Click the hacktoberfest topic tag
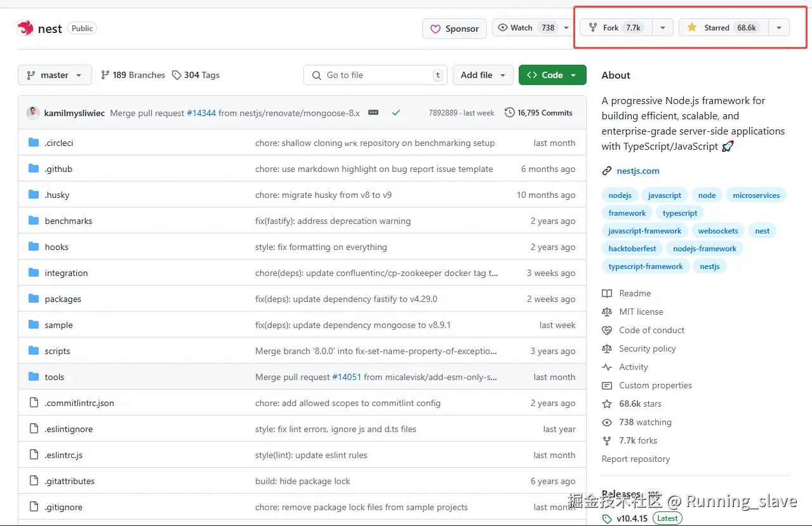The image size is (812, 526). (632, 249)
